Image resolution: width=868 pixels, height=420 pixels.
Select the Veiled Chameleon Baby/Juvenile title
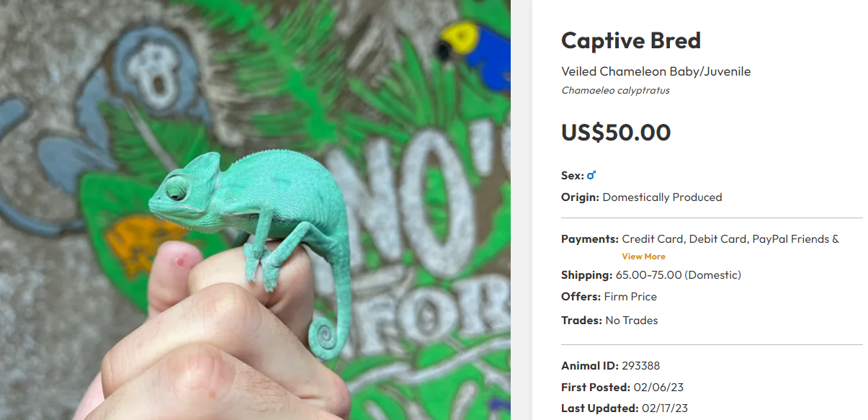click(656, 71)
